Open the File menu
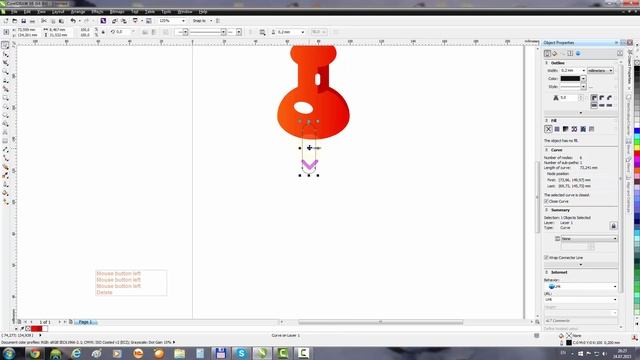The width and height of the screenshot is (640, 360). pyautogui.click(x=14, y=12)
